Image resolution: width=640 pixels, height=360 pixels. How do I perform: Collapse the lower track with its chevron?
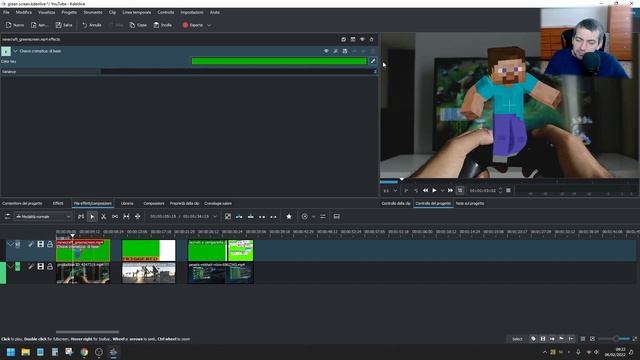10,267
